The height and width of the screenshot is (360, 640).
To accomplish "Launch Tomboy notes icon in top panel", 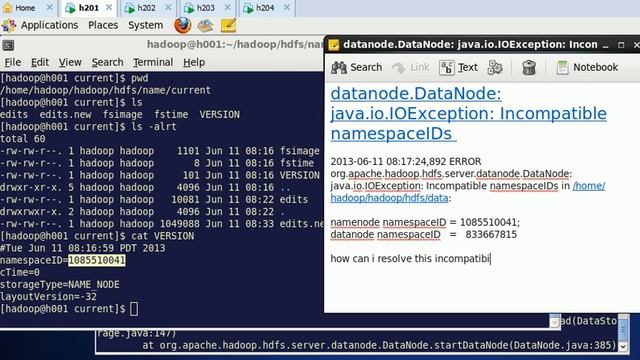I will pos(228,25).
